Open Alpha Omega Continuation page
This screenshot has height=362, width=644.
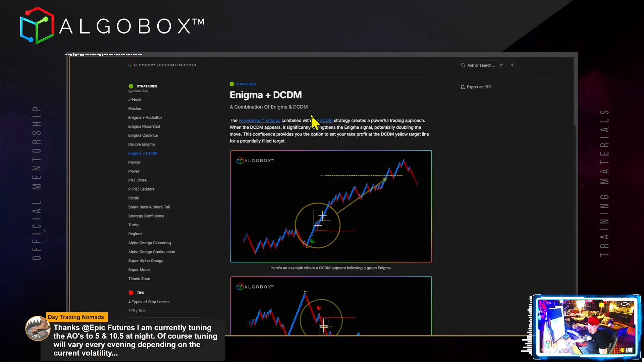(152, 252)
